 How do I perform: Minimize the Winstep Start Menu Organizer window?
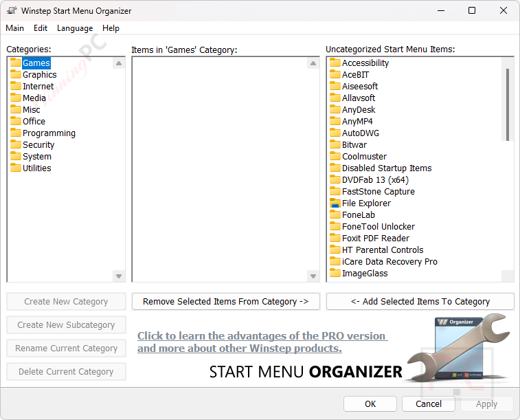(x=441, y=10)
